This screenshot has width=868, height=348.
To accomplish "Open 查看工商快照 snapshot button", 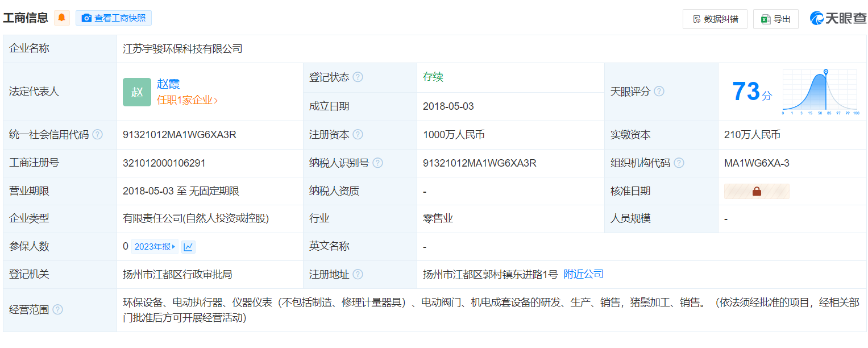I will (x=114, y=18).
